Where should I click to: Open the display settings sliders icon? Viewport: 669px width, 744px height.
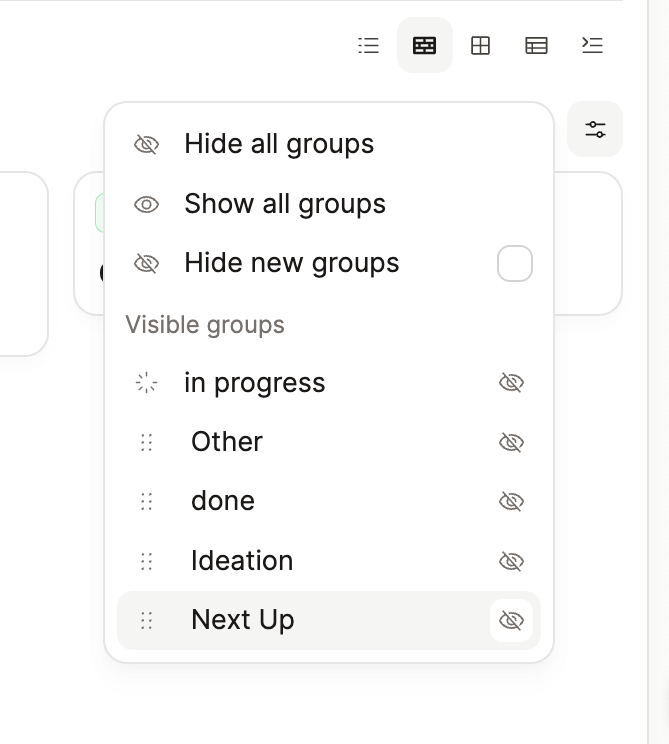595,129
